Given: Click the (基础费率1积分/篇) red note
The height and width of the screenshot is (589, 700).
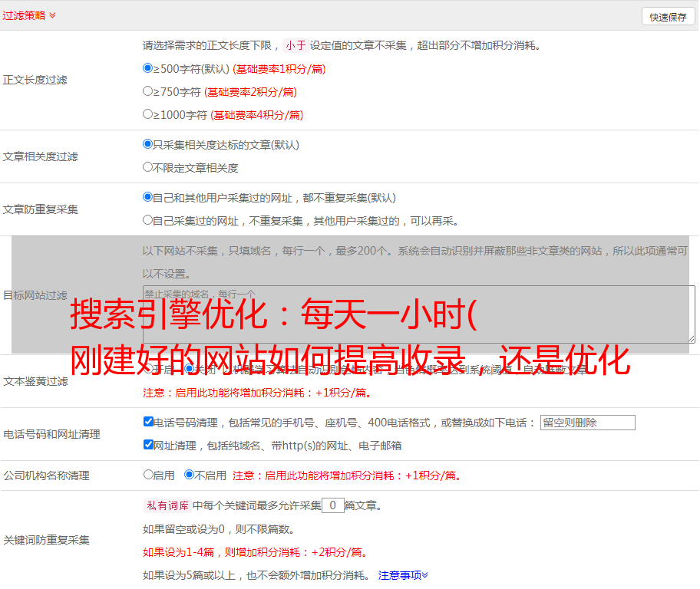Looking at the screenshot, I should 279,69.
